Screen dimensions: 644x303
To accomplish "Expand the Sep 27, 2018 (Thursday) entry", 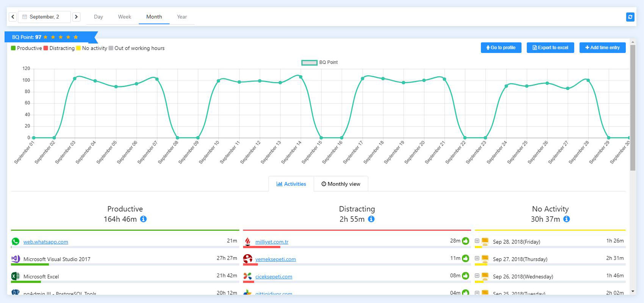I will click(477, 258).
